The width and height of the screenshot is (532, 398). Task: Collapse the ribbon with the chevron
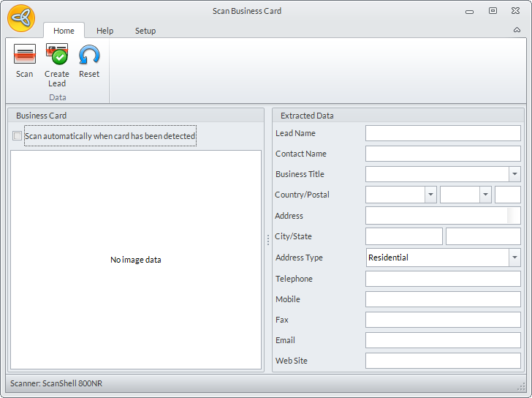[x=517, y=31]
